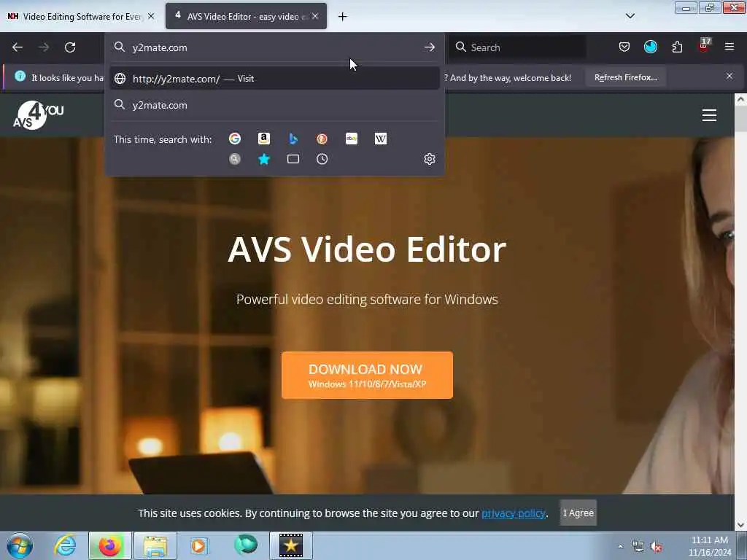Dismiss the welcome back notification bar
The width and height of the screenshot is (747, 560).
point(729,76)
